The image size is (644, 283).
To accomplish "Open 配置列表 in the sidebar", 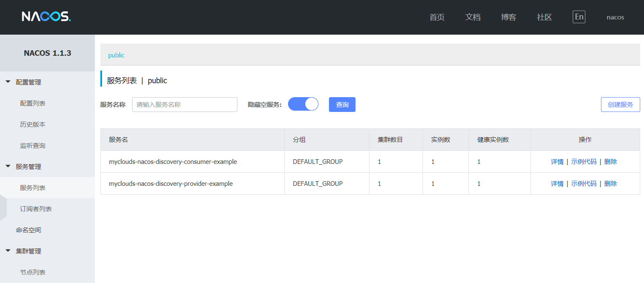I will coord(33,103).
